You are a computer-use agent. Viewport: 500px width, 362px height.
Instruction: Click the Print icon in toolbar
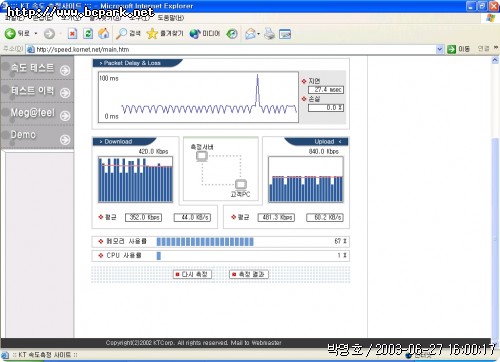269,33
